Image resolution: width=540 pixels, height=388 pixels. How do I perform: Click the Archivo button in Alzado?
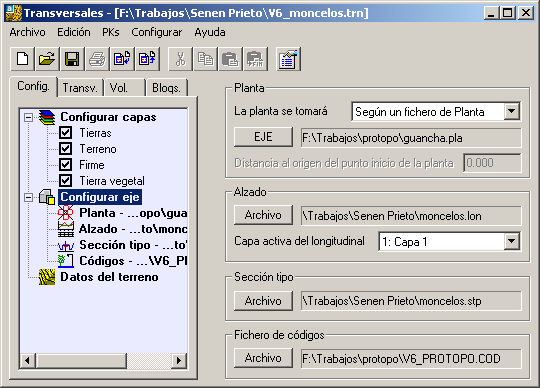pos(263,215)
